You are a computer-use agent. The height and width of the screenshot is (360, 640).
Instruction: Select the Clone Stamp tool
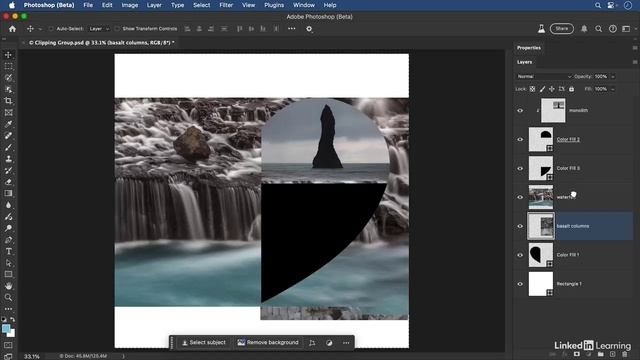pos(8,159)
